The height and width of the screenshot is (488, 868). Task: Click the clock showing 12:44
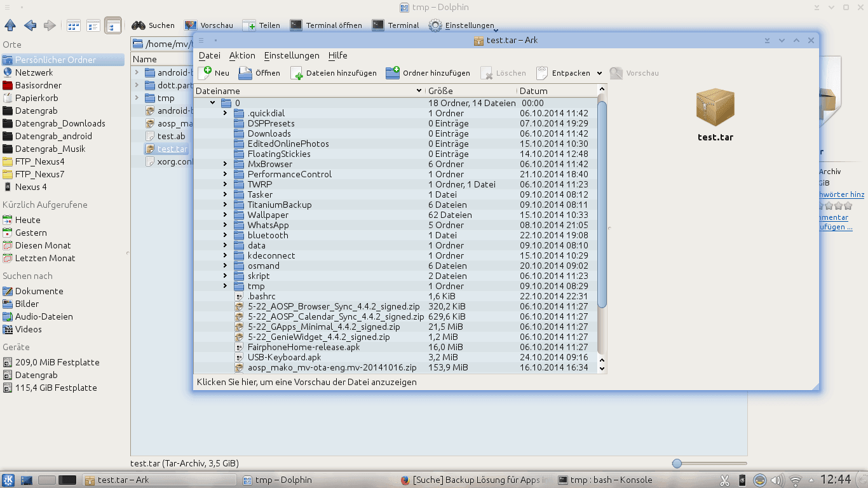pyautogui.click(x=836, y=480)
